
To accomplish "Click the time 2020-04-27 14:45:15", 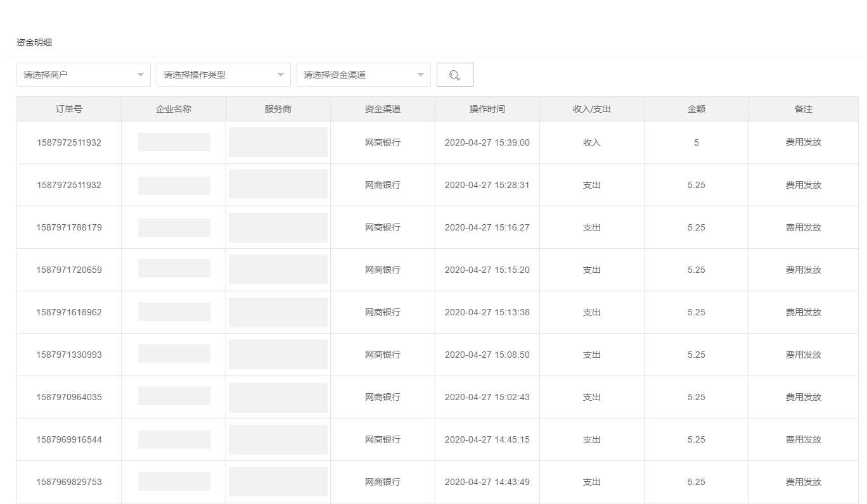I will [487, 439].
